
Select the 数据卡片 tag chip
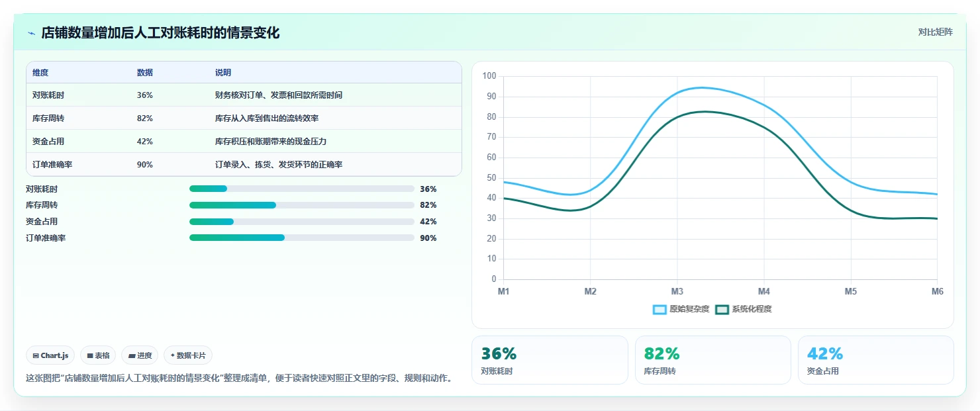188,355
